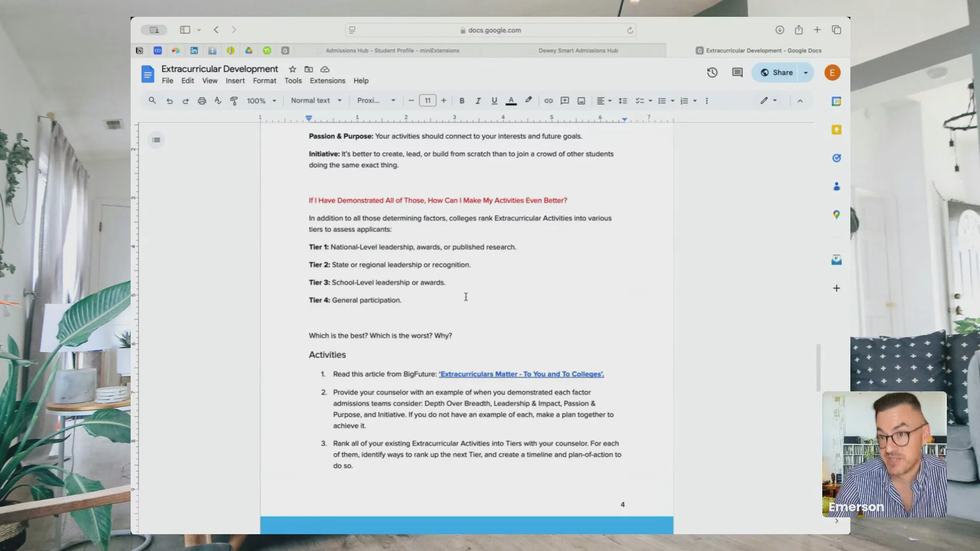980x551 pixels.
Task: Open Share options dropdown arrow
Action: [x=806, y=72]
